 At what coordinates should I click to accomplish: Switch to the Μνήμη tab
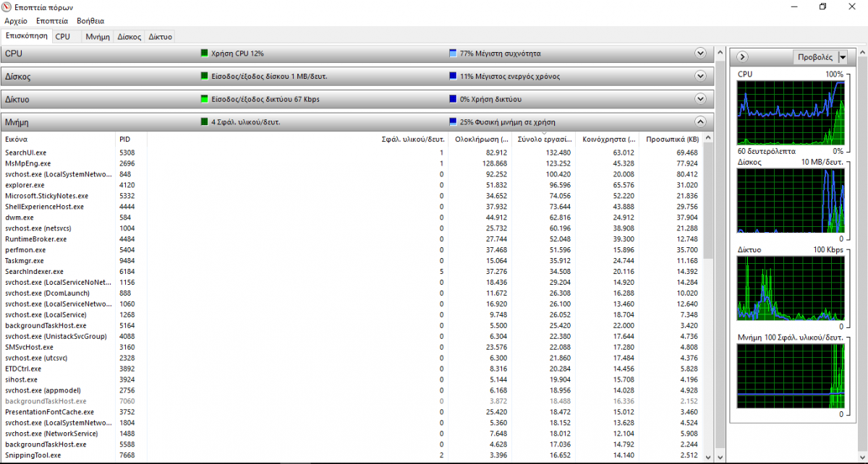click(x=97, y=36)
